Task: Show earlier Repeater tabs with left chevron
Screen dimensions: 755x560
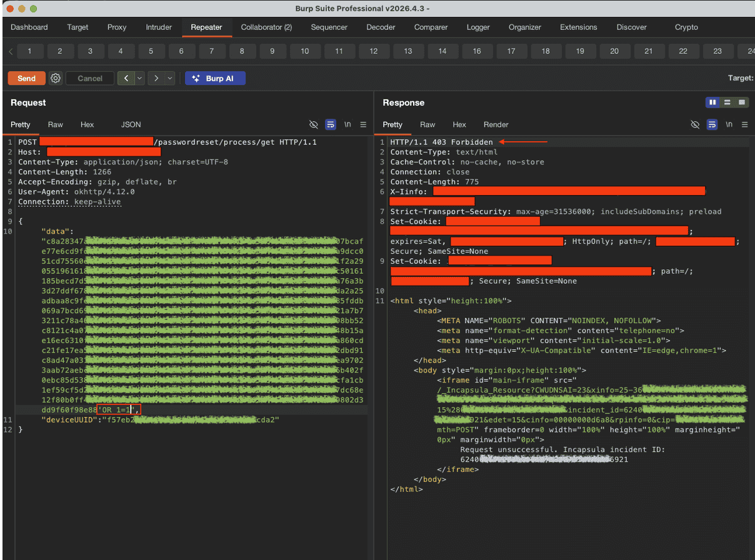Action: (11, 51)
